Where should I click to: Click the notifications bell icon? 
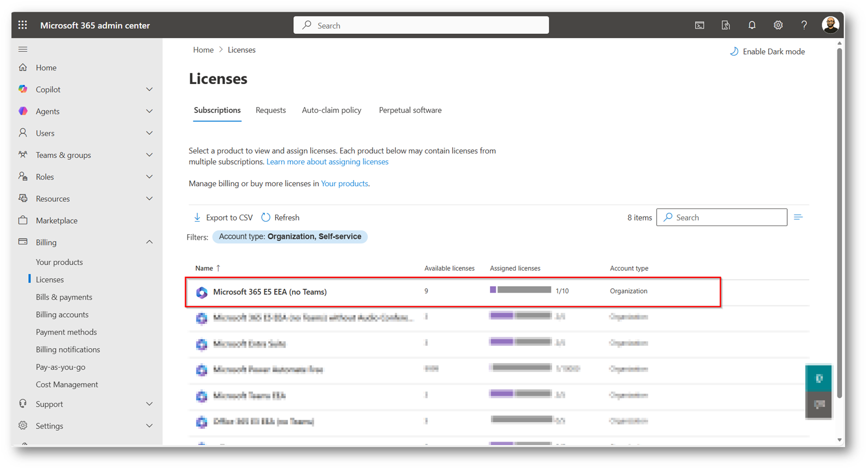pos(752,25)
